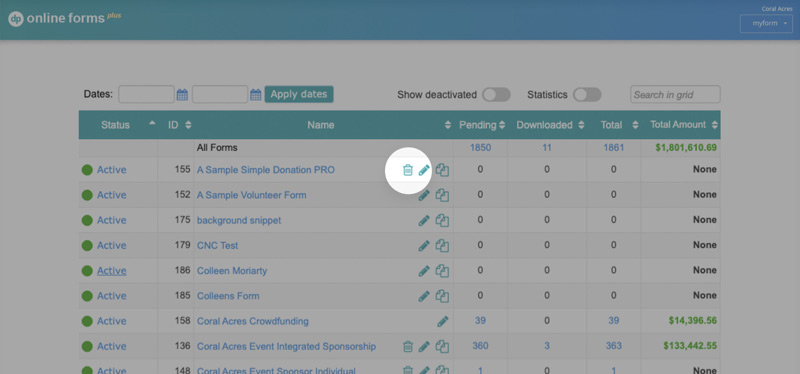
Task: Open downloaded count 3 for Integrated Sponsorship
Action: tap(547, 346)
